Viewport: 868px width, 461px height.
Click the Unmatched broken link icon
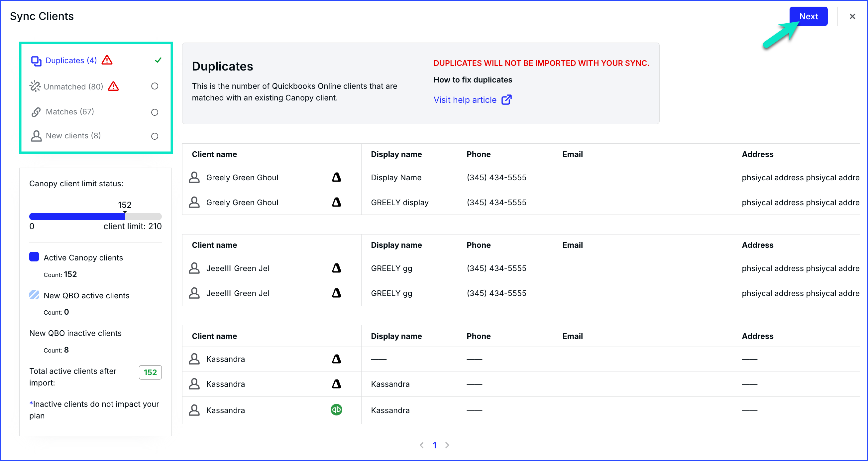tap(35, 87)
